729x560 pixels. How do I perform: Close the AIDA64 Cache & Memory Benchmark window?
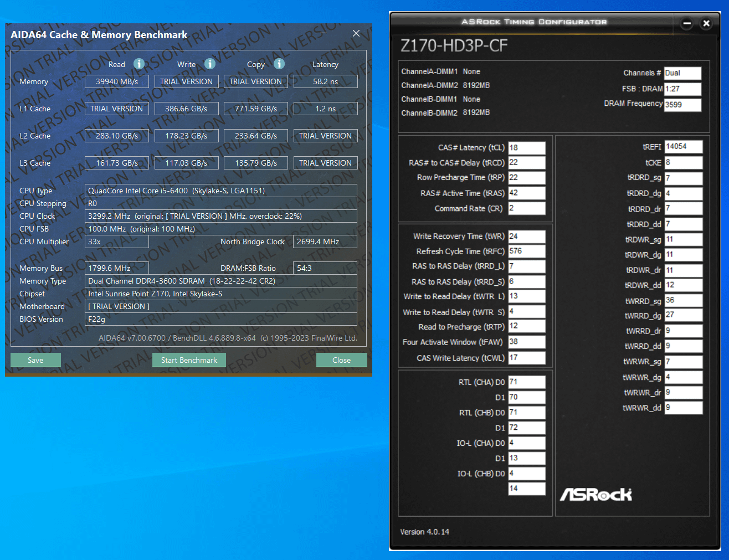click(356, 33)
